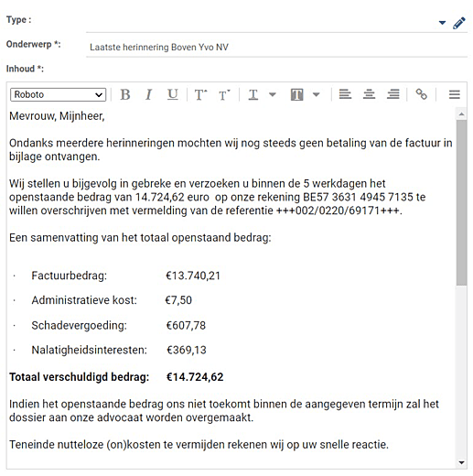
Task: Decrease font size with smaller T icon
Action: point(224,95)
